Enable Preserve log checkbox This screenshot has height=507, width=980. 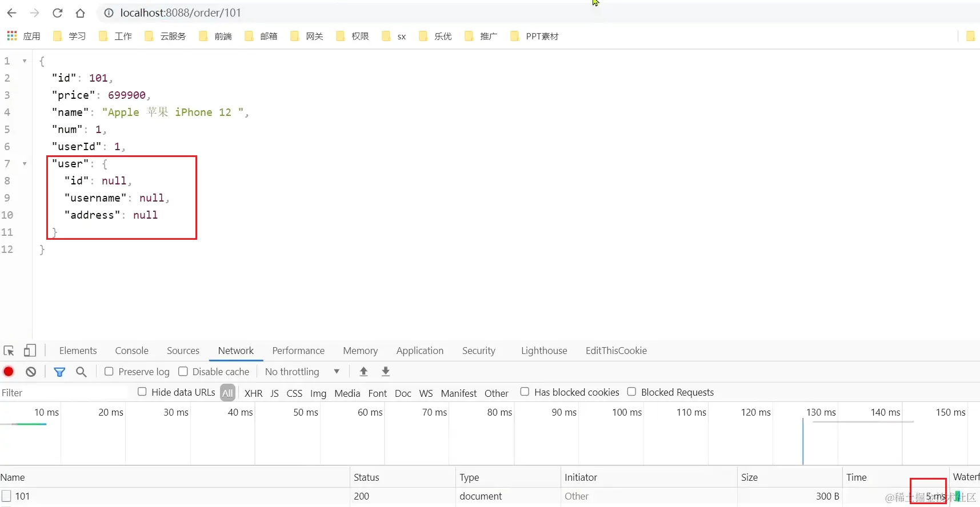point(109,371)
